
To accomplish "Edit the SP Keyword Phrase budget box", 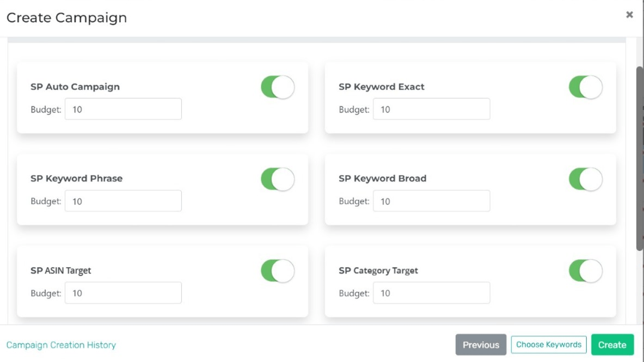I will click(x=123, y=201).
